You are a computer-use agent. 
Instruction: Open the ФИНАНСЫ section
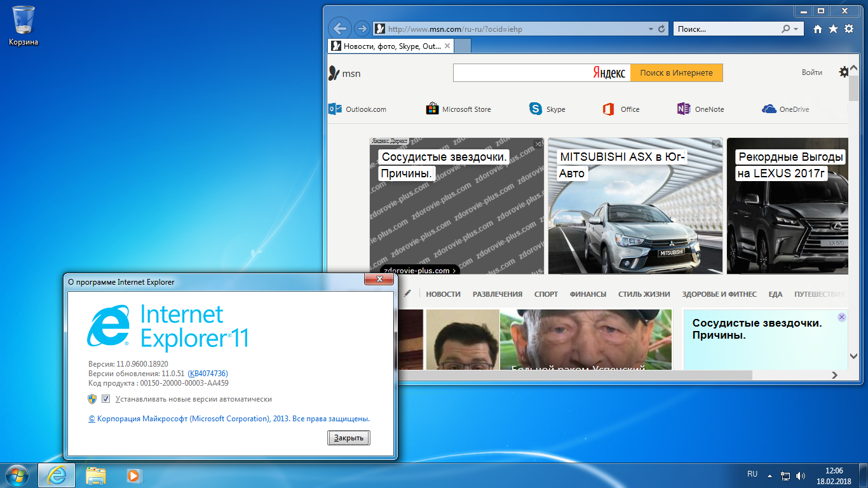588,294
